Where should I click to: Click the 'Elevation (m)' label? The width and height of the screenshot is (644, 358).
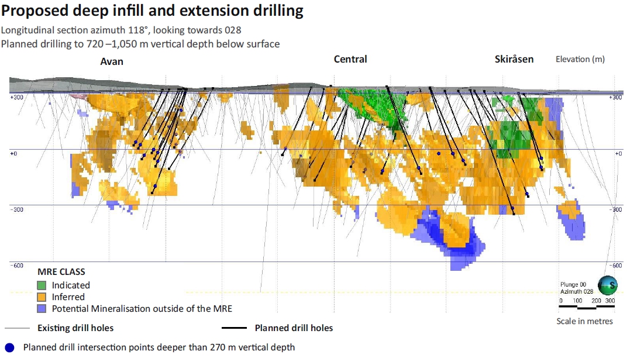pos(580,59)
